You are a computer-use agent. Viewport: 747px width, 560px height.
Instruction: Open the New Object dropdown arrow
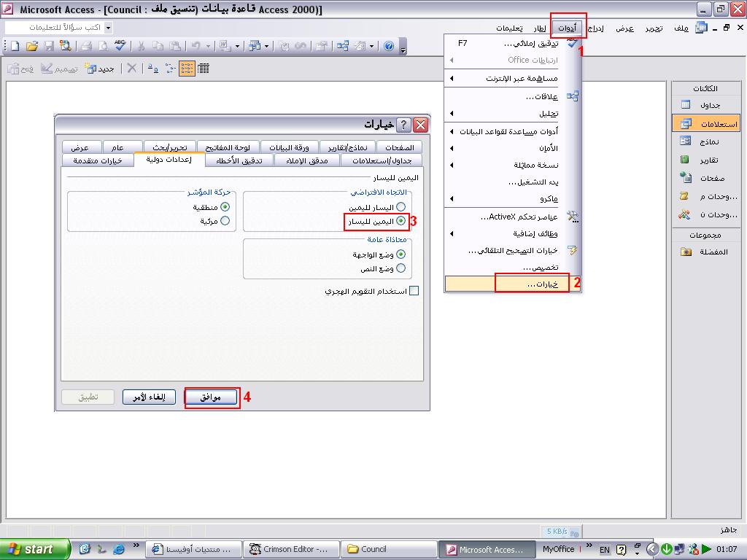[x=371, y=46]
